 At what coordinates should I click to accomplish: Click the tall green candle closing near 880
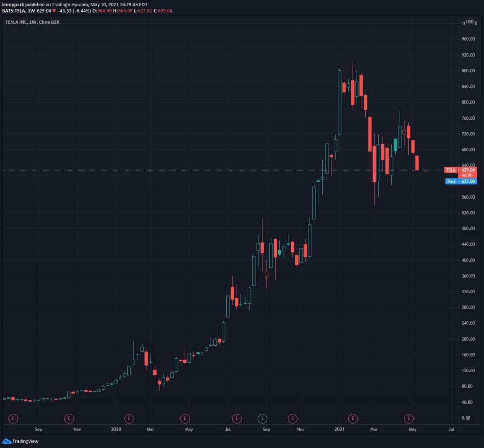[340, 102]
